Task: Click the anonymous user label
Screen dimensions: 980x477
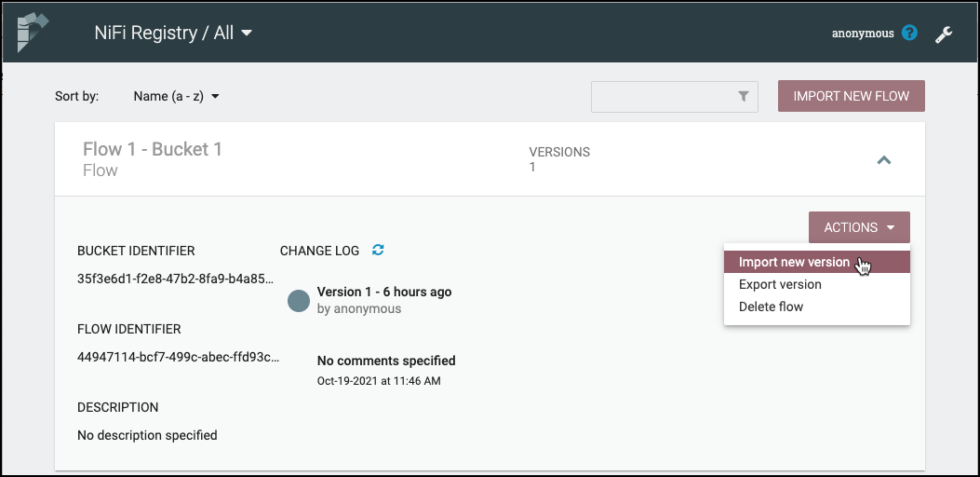Action: tap(862, 34)
